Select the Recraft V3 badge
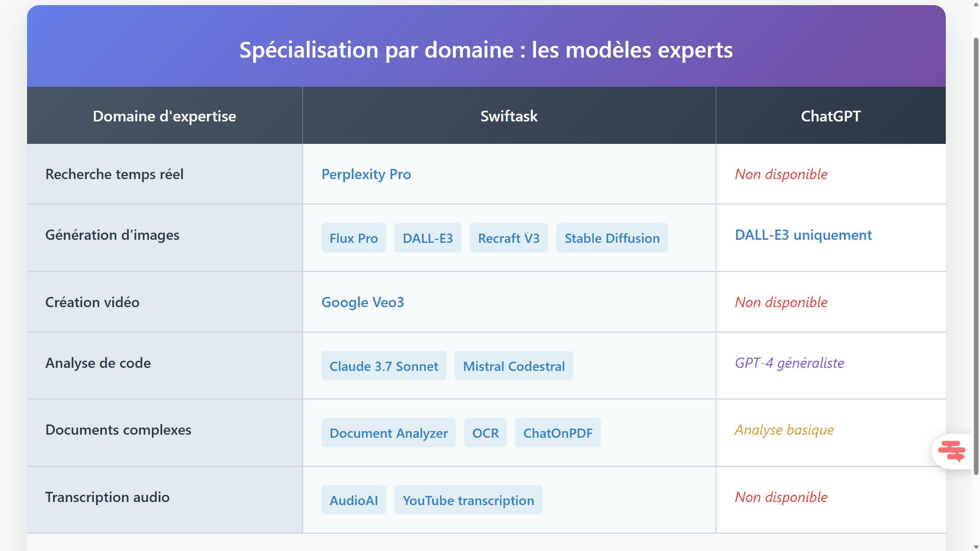Image resolution: width=980 pixels, height=551 pixels. (x=508, y=238)
